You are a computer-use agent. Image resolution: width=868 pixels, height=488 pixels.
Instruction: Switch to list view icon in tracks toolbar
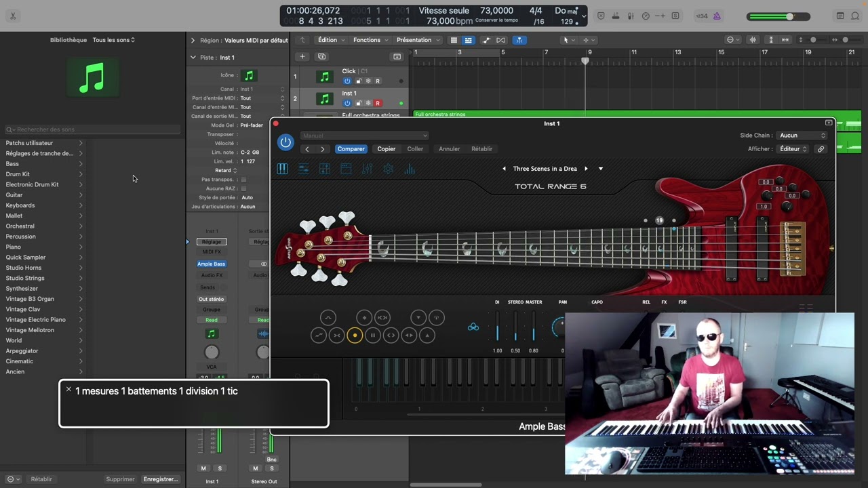point(468,40)
